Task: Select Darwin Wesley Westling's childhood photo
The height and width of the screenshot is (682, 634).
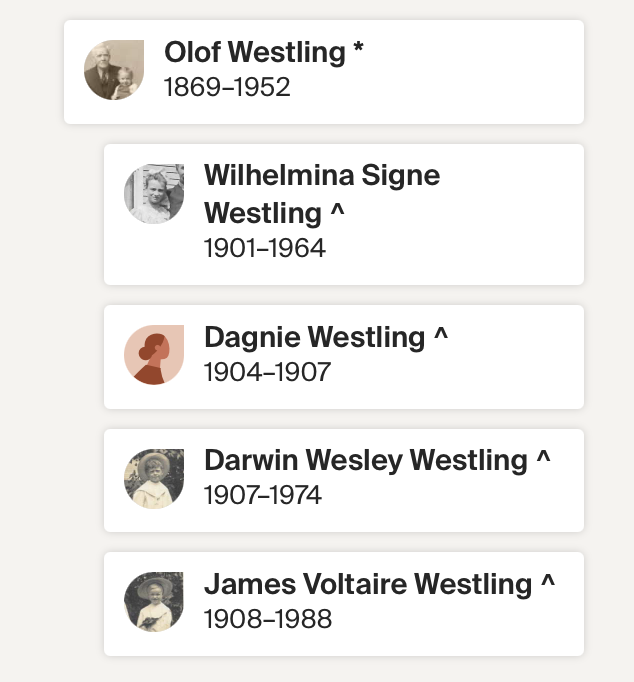Action: click(x=154, y=479)
